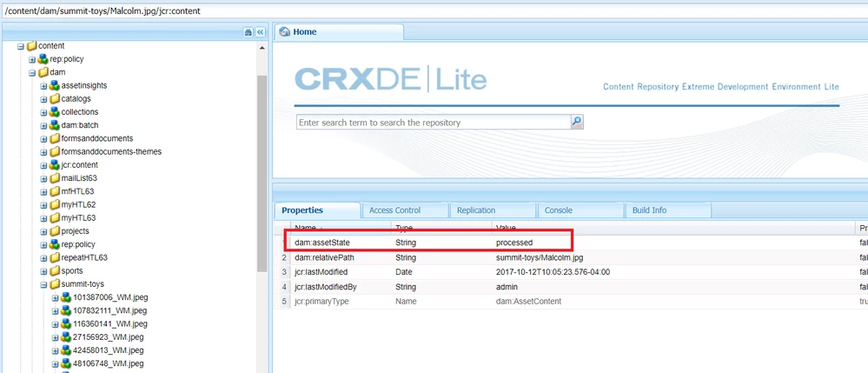This screenshot has width=868, height=373.
Task: Click the magnifier search button
Action: [x=577, y=122]
